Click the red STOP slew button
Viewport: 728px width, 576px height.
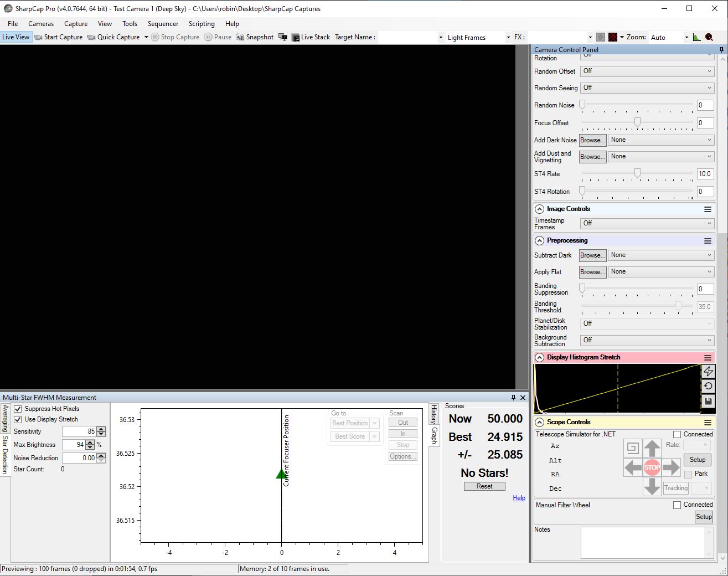click(x=652, y=467)
